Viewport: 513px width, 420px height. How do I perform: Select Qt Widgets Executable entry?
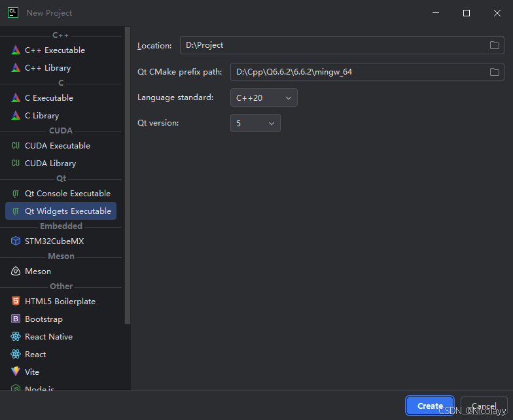(61, 211)
